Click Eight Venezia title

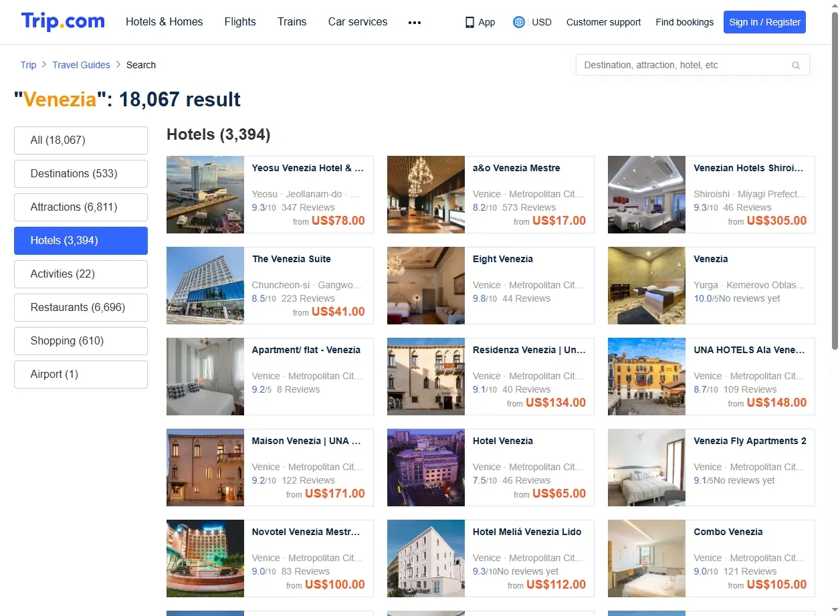click(503, 259)
